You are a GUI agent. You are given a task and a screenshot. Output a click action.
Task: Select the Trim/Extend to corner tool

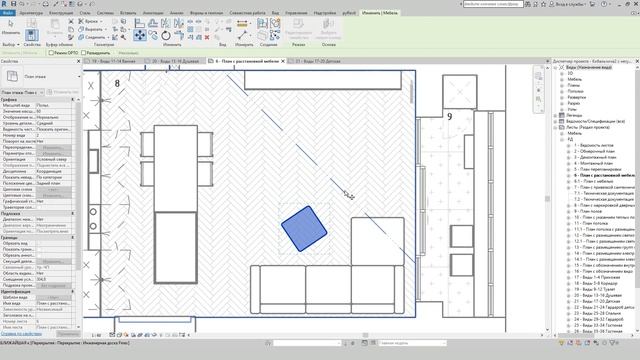[179, 36]
